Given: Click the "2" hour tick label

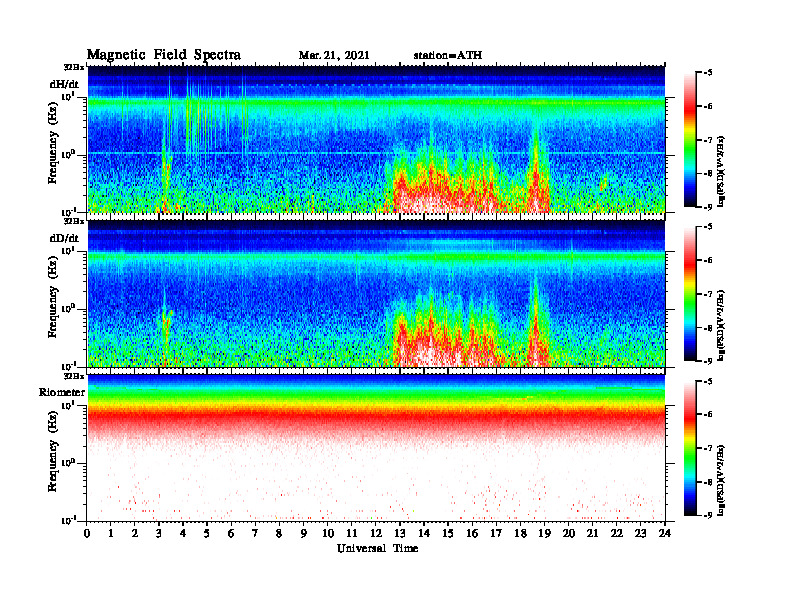Looking at the screenshot, I should pyautogui.click(x=135, y=534).
